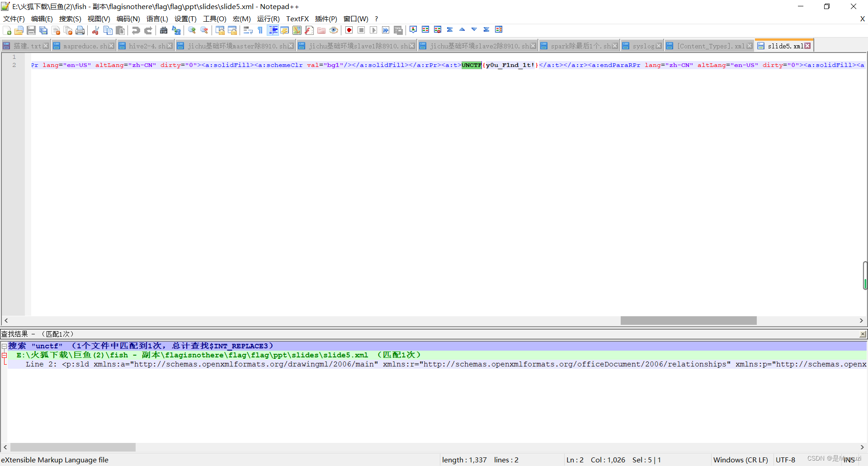Screen dimensions: 868x466
Task: Cut the selected text with the scissors icon
Action: [95, 30]
